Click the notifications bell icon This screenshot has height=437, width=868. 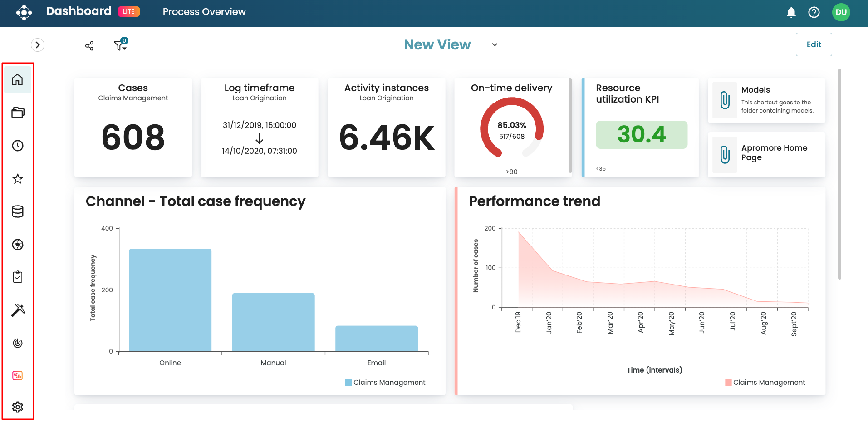[791, 12]
